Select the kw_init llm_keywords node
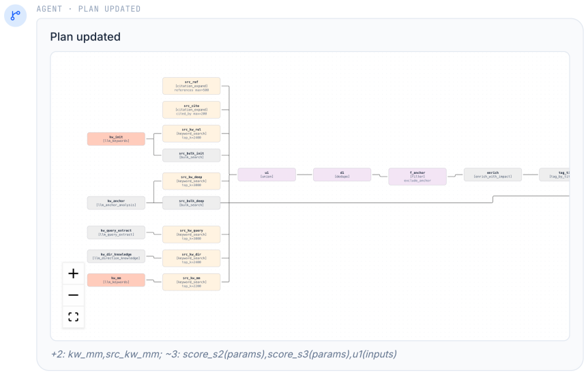The image size is (588, 375). [x=116, y=139]
